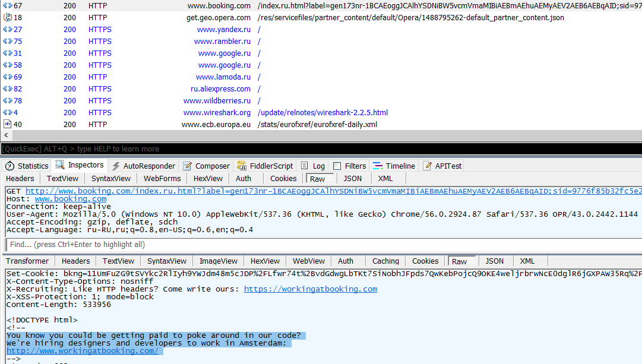Switch to request HexView tab

pyautogui.click(x=208, y=179)
